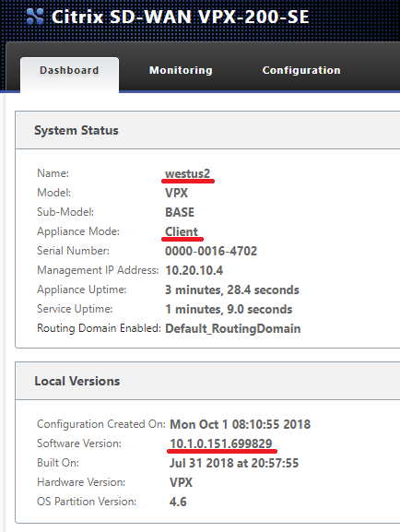Open the Configuration tab
The image size is (400, 532).
click(x=301, y=70)
